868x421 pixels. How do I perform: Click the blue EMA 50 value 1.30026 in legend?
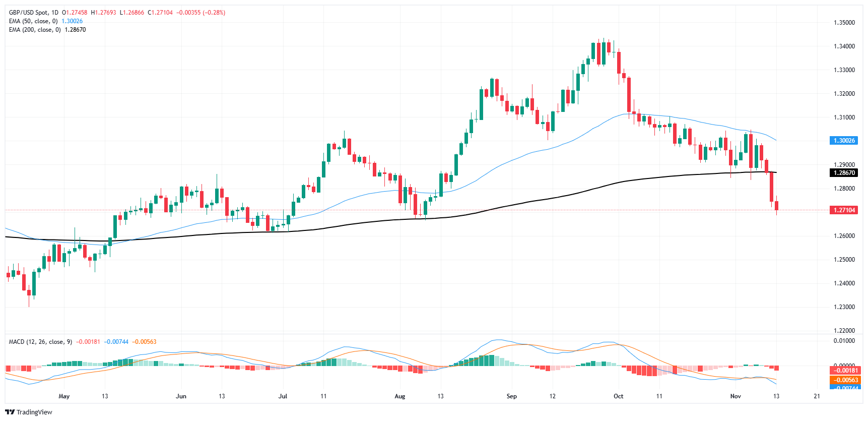(72, 21)
